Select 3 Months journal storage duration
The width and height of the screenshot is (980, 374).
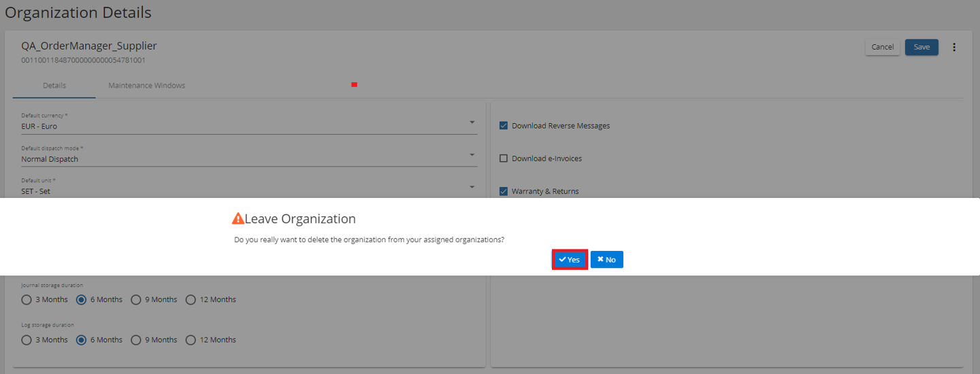[27, 299]
